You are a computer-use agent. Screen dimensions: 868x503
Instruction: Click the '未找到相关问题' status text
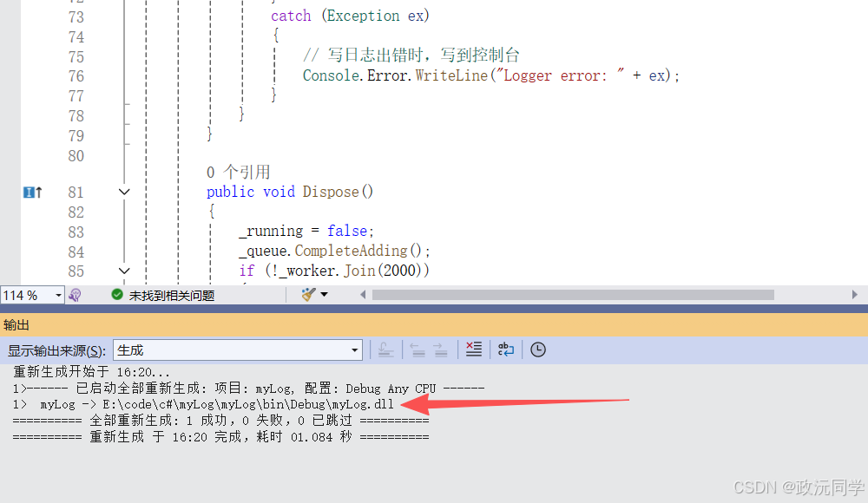click(x=172, y=296)
